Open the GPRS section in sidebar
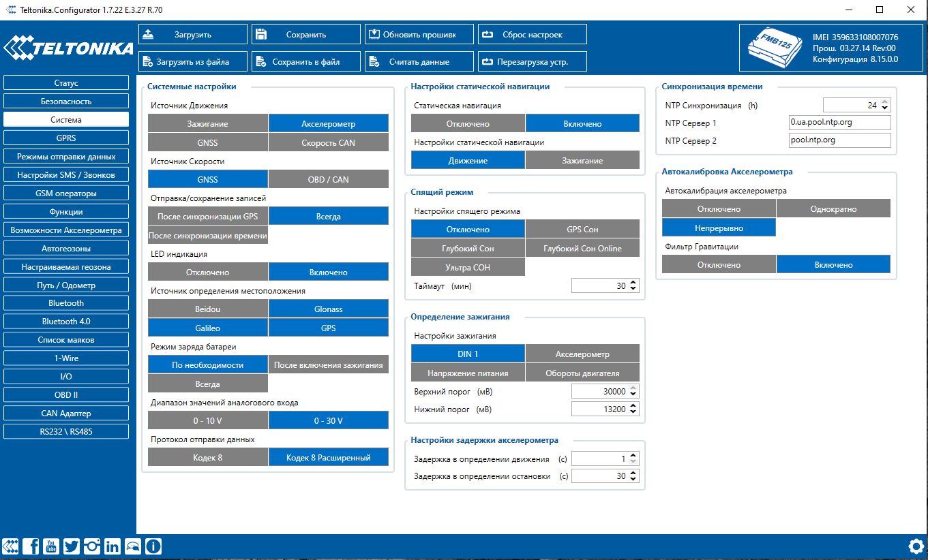The height and width of the screenshot is (560, 928). [x=66, y=138]
